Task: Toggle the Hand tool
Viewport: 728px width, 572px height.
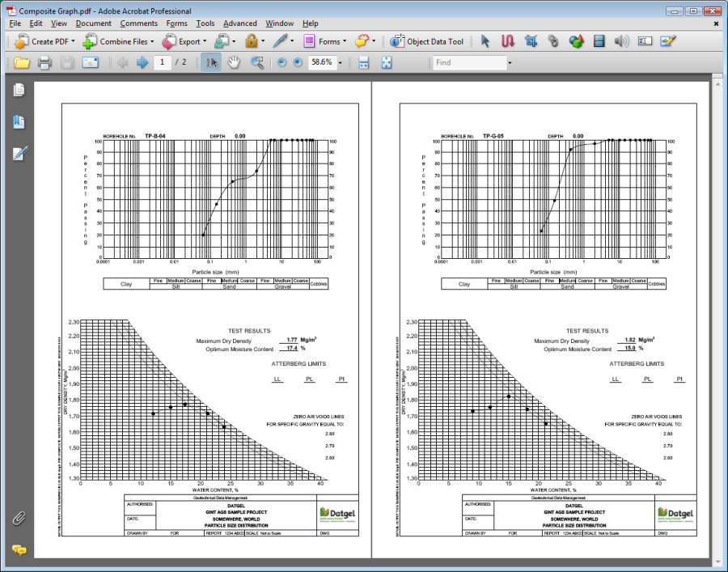Action: [233, 63]
